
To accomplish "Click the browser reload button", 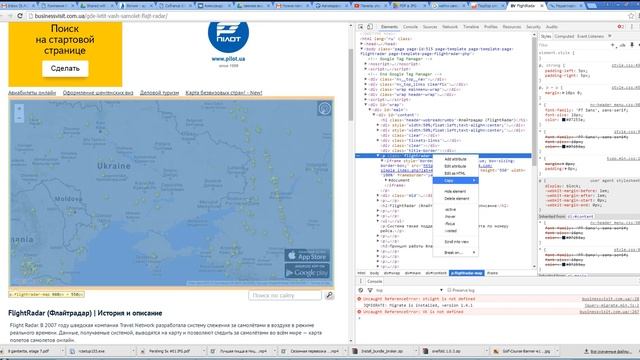I will click(x=20, y=16).
